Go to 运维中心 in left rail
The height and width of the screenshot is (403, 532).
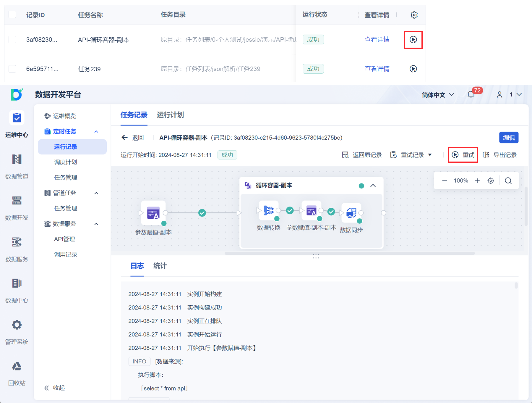point(17,125)
